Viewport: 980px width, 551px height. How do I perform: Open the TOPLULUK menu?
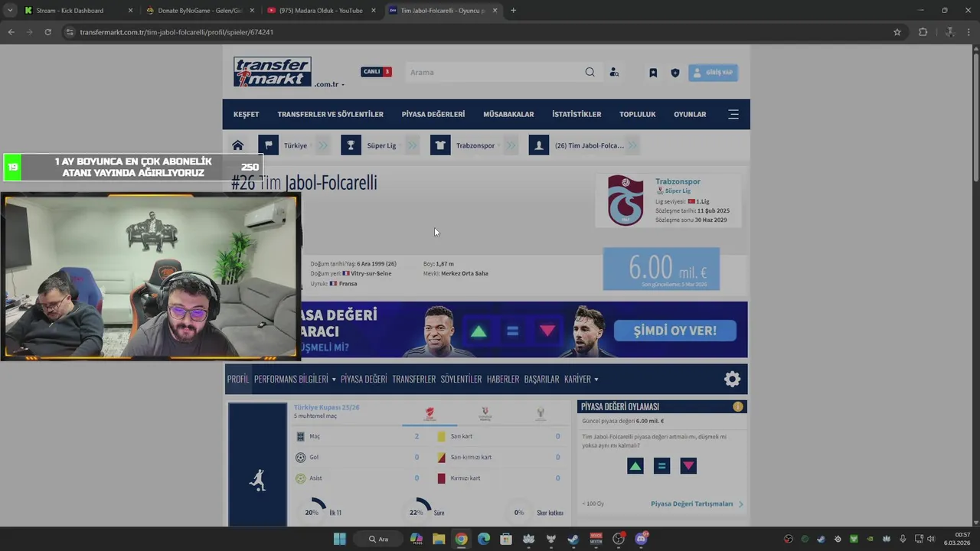(638, 114)
